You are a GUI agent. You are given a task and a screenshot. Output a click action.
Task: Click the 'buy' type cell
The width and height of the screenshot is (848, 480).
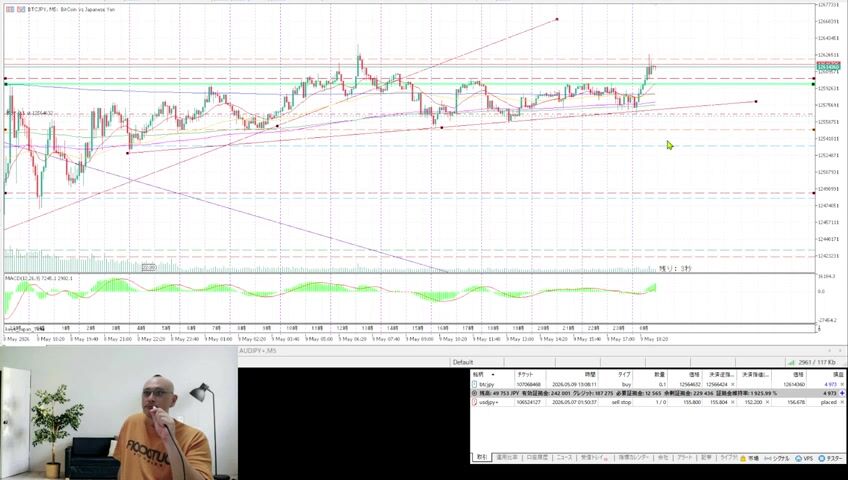pyautogui.click(x=626, y=384)
